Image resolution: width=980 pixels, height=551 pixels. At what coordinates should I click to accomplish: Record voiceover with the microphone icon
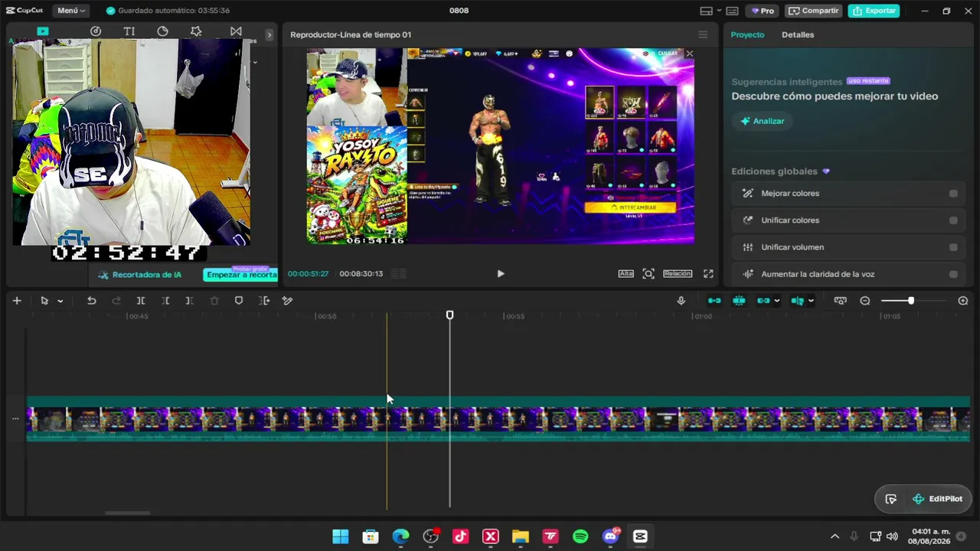[x=681, y=301]
